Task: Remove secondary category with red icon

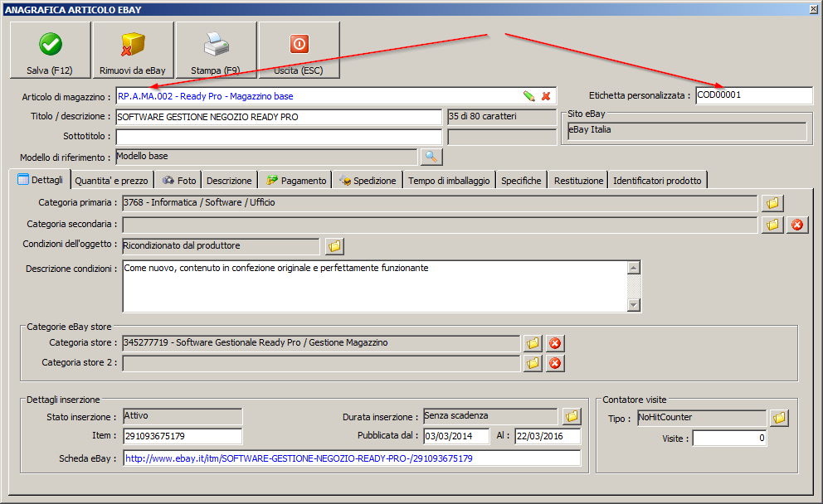Action: [x=797, y=225]
